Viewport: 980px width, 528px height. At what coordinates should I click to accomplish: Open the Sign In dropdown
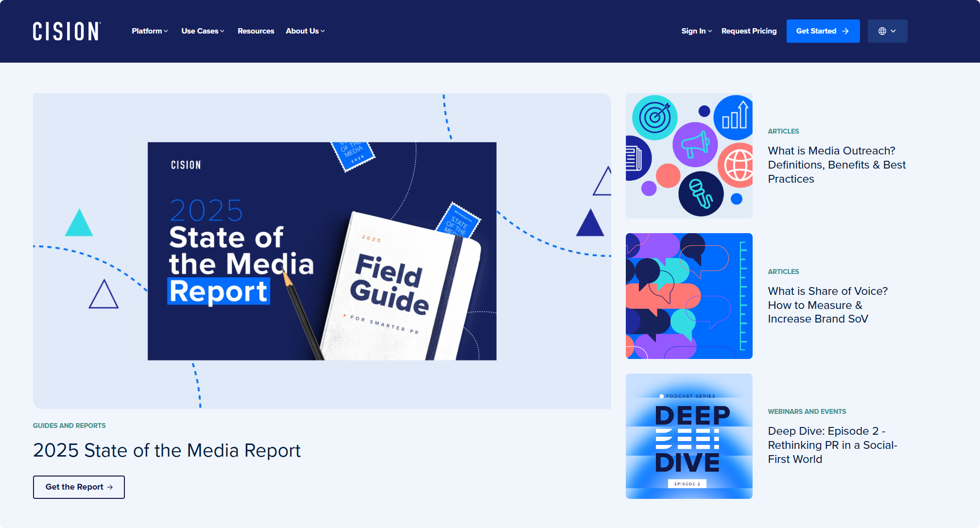point(693,31)
